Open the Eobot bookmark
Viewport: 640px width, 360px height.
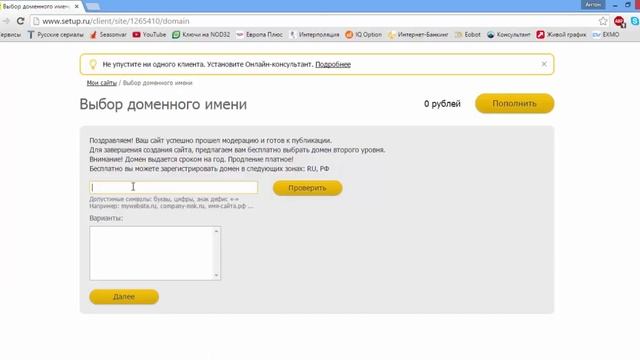[468, 35]
